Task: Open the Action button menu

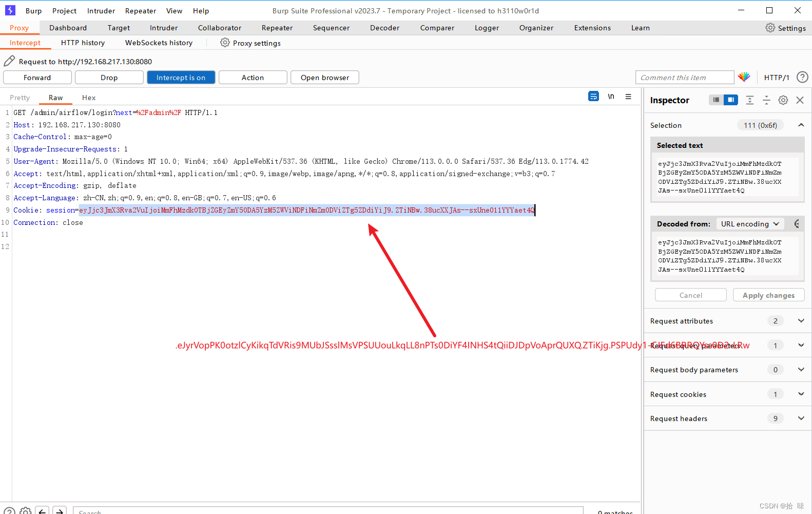Action: pos(253,78)
